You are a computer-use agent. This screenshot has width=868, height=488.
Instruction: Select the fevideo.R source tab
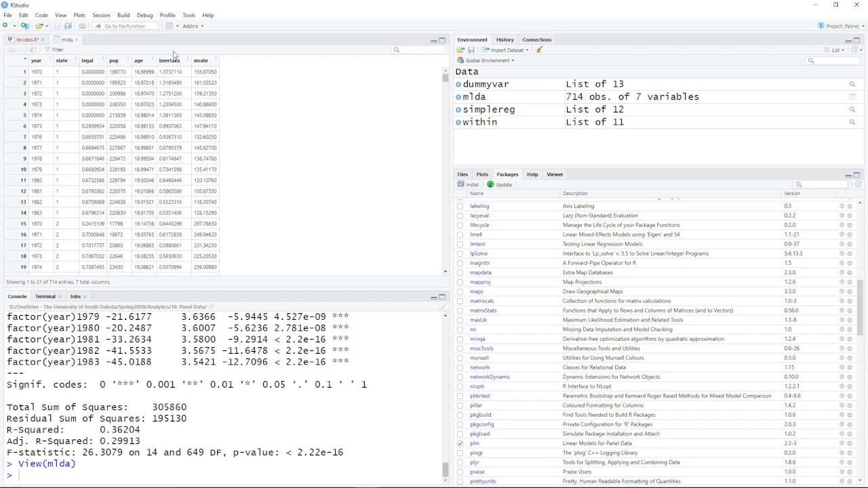[x=28, y=40]
